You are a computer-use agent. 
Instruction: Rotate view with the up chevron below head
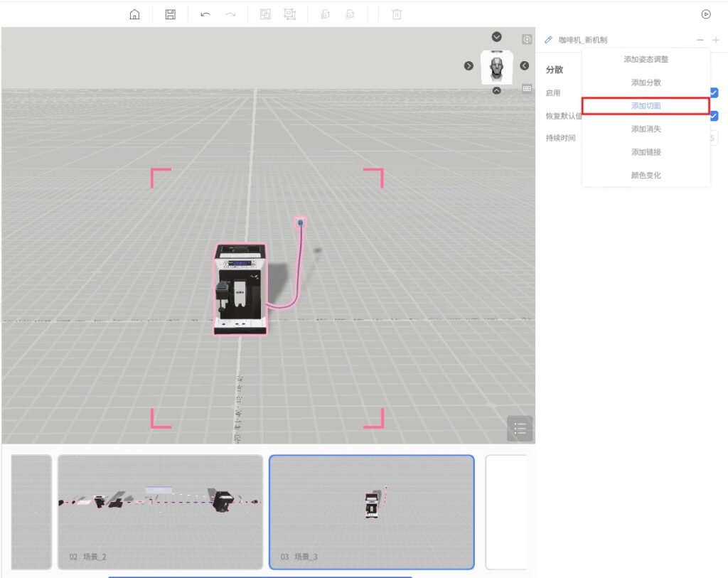[x=496, y=90]
